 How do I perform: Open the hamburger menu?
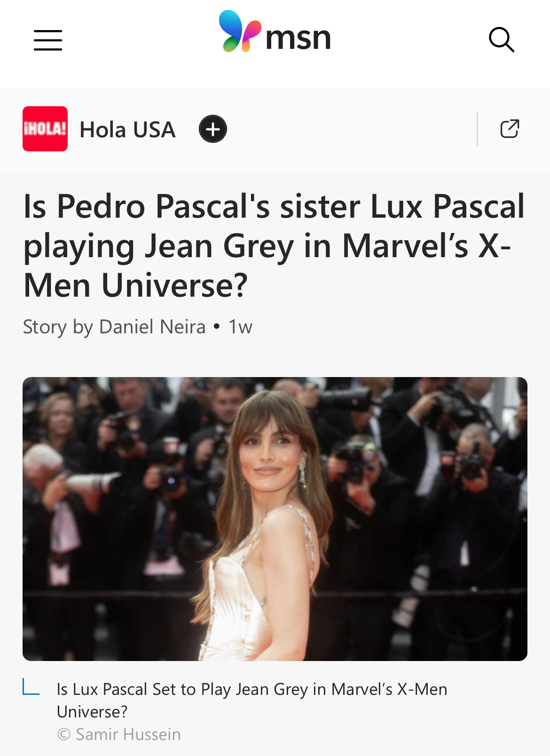[48, 40]
